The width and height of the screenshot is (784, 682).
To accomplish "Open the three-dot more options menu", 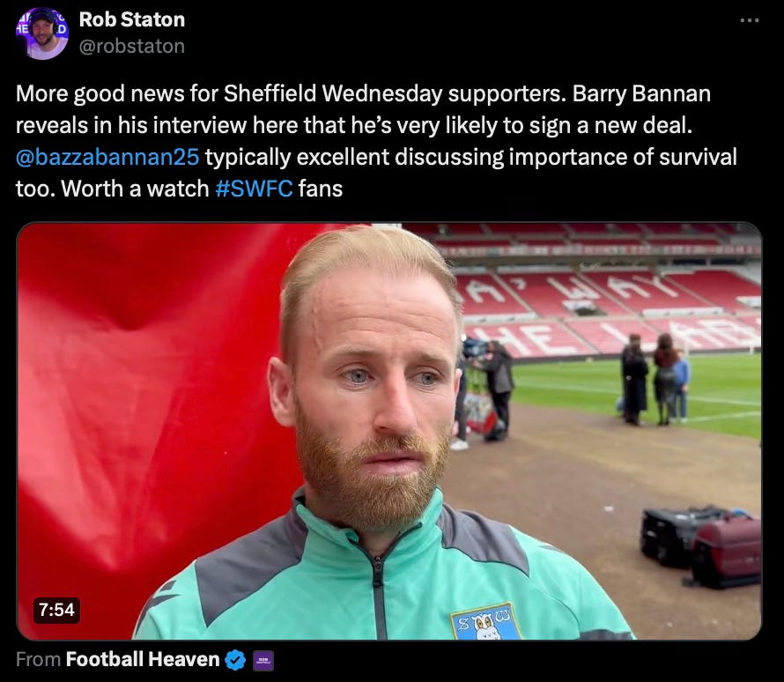I will [749, 20].
